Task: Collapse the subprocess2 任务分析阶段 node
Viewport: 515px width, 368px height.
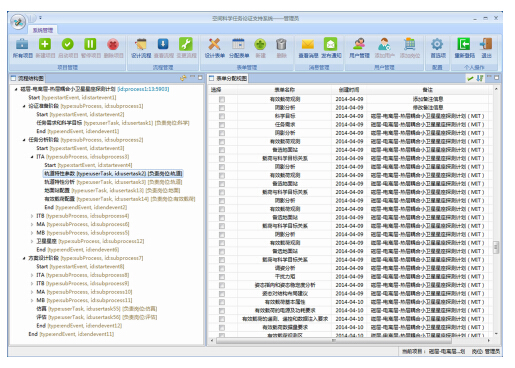Action: pos(24,140)
